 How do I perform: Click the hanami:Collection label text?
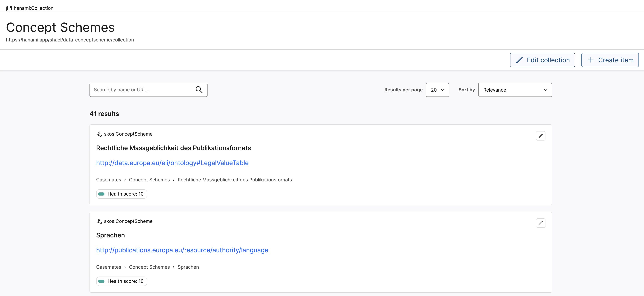pyautogui.click(x=33, y=8)
